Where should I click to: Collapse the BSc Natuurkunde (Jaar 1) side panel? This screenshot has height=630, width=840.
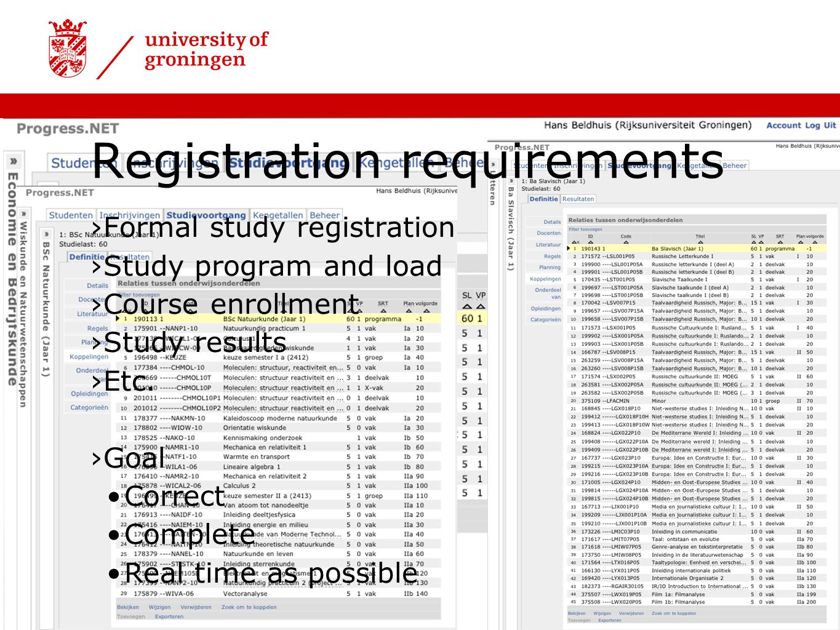point(46,234)
